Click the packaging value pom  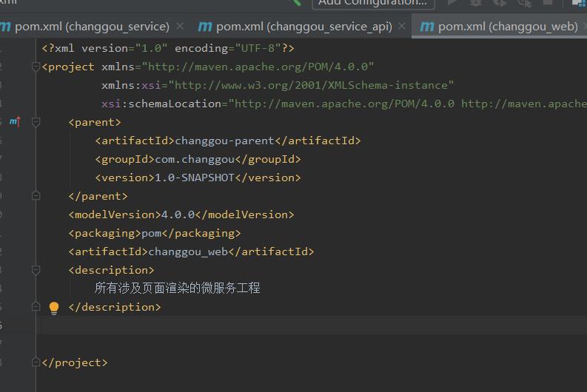point(151,234)
